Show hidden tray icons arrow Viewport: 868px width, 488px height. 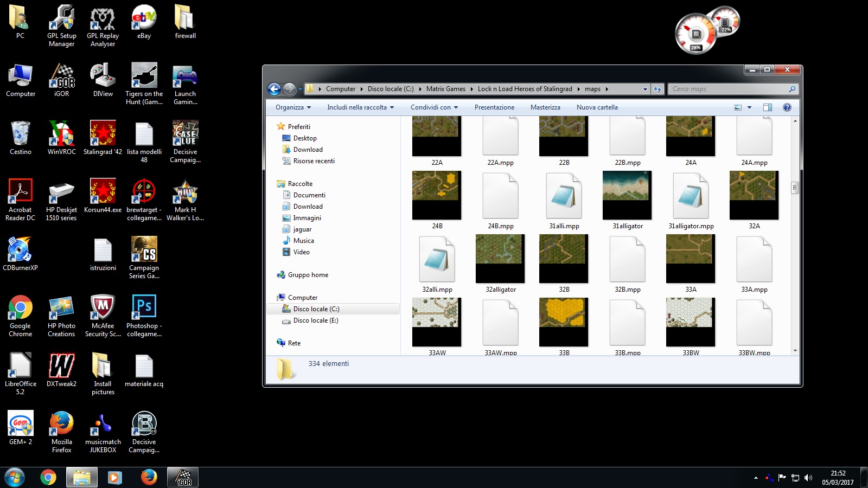(x=756, y=478)
